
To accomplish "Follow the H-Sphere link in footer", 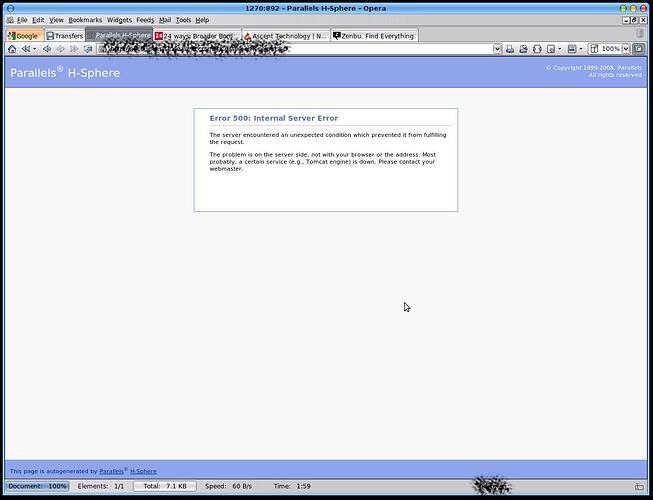I will pos(143,471).
